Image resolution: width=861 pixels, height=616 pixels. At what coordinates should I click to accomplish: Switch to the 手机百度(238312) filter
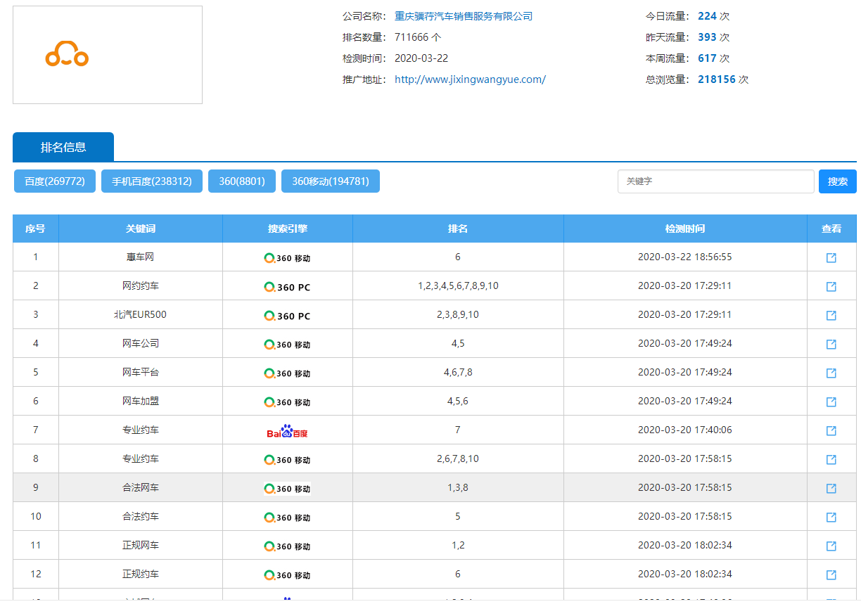click(151, 181)
